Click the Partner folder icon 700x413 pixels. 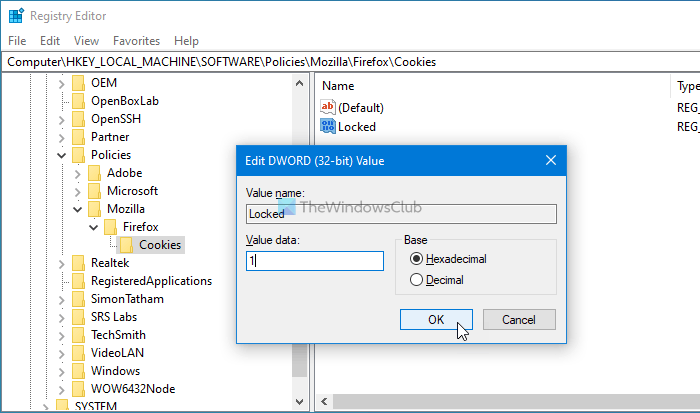click(x=78, y=137)
